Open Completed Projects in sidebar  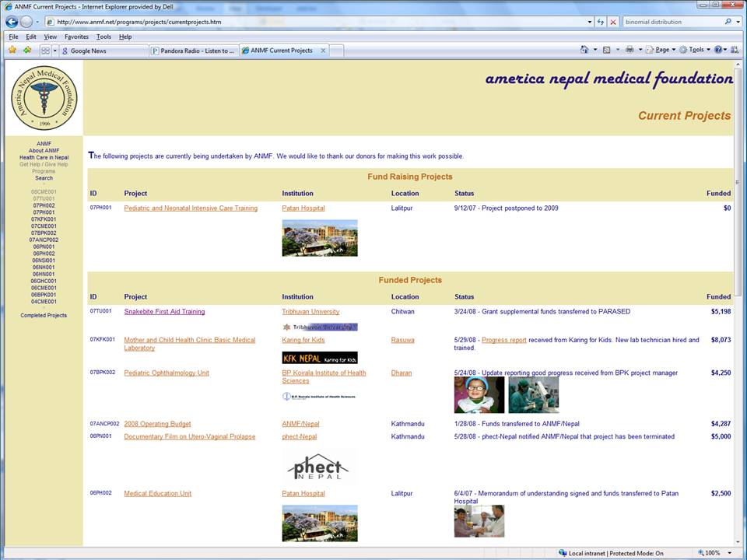click(44, 316)
